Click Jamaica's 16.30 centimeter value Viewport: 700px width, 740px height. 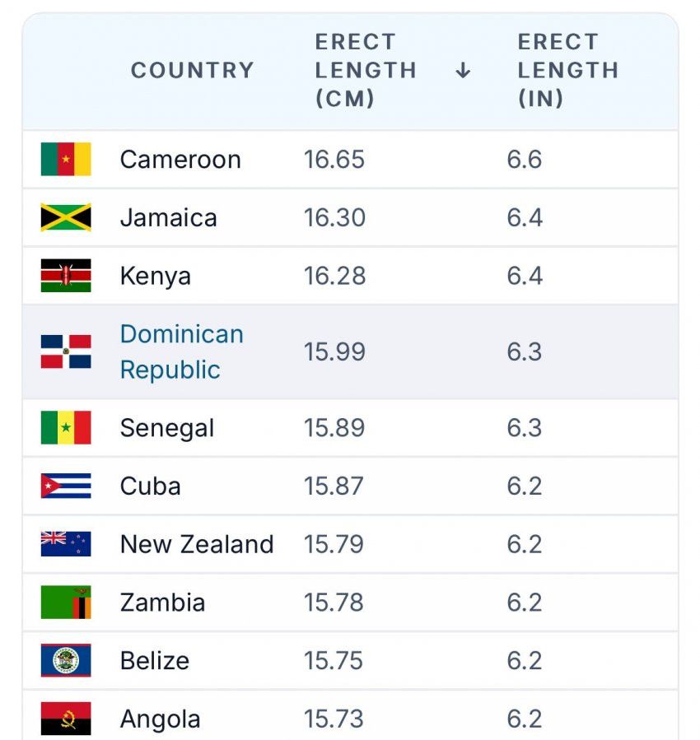(334, 217)
